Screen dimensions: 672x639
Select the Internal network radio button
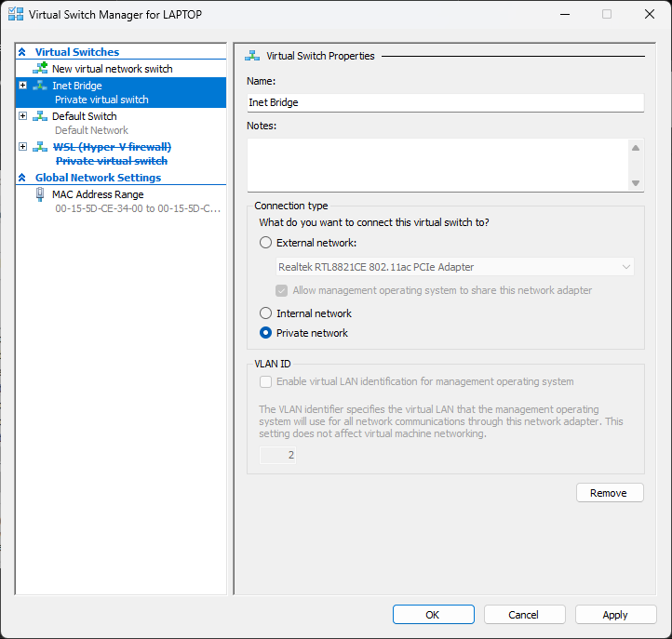[x=266, y=313]
